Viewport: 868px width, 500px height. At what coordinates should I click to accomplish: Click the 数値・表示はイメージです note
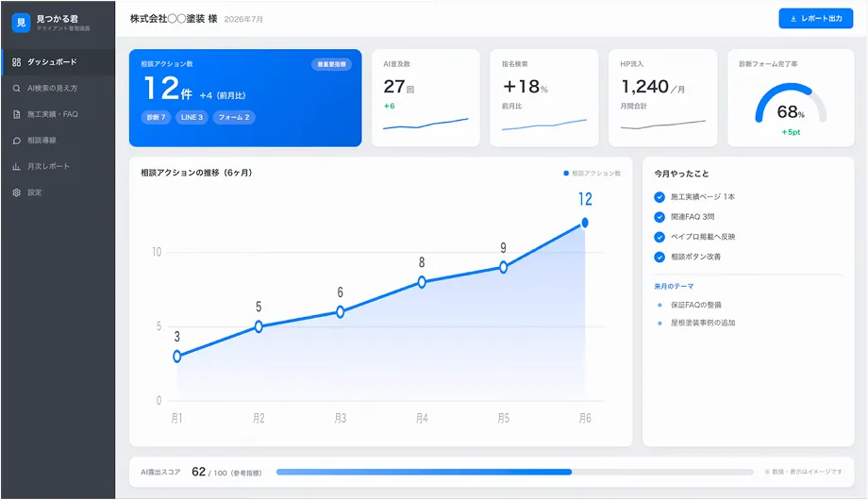pos(803,472)
